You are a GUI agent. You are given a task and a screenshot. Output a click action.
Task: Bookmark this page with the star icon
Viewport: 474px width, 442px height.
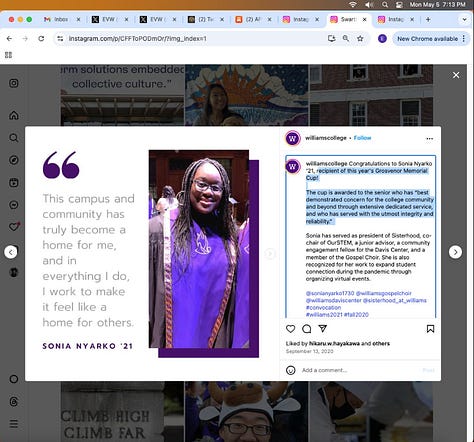[x=360, y=39]
